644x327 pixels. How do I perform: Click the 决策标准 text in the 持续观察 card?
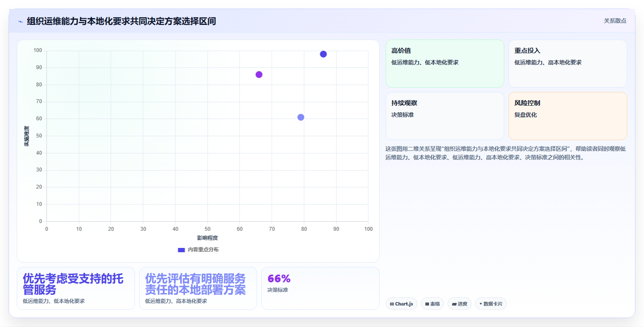402,115
